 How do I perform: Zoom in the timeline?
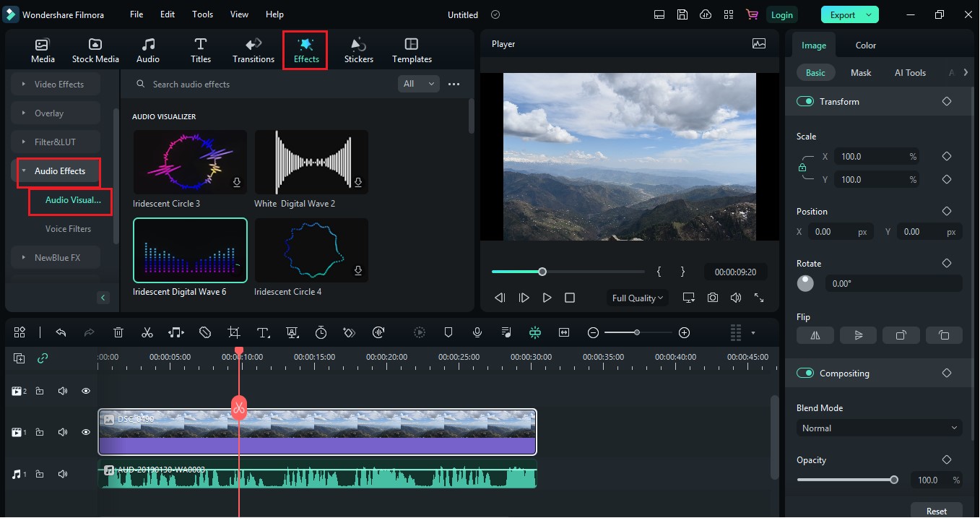(685, 332)
